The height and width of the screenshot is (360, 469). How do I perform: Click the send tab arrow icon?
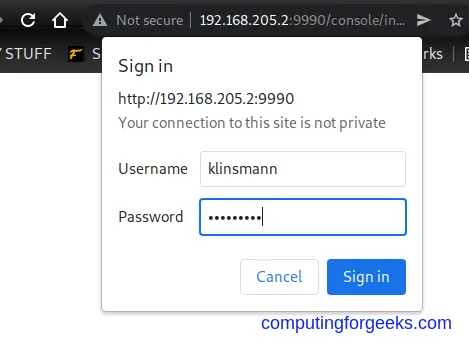coord(423,20)
